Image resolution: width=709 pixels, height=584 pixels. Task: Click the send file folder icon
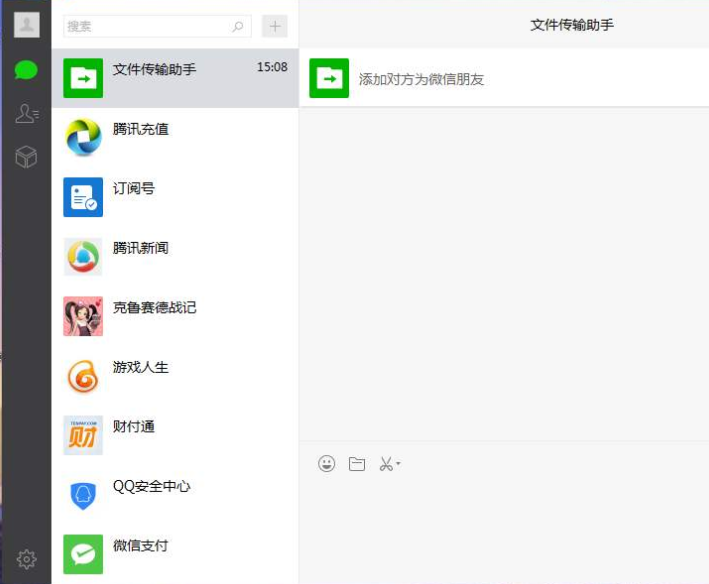[x=357, y=464]
